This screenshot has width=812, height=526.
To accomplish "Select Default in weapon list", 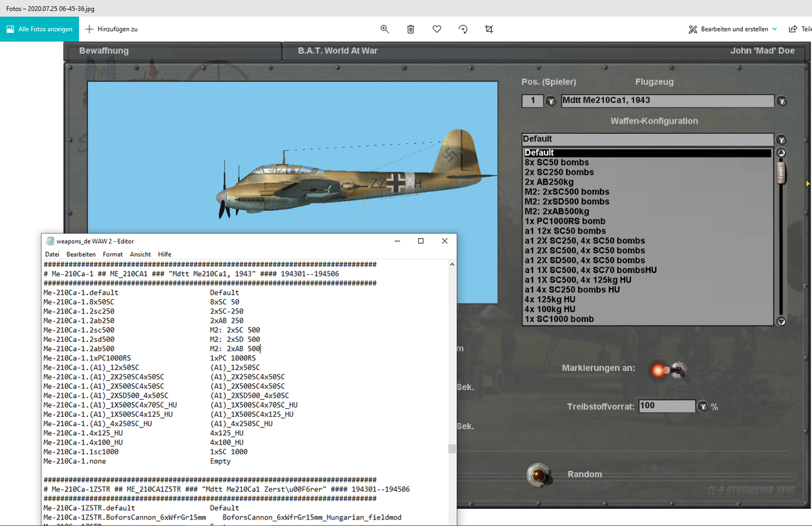I will pos(647,153).
